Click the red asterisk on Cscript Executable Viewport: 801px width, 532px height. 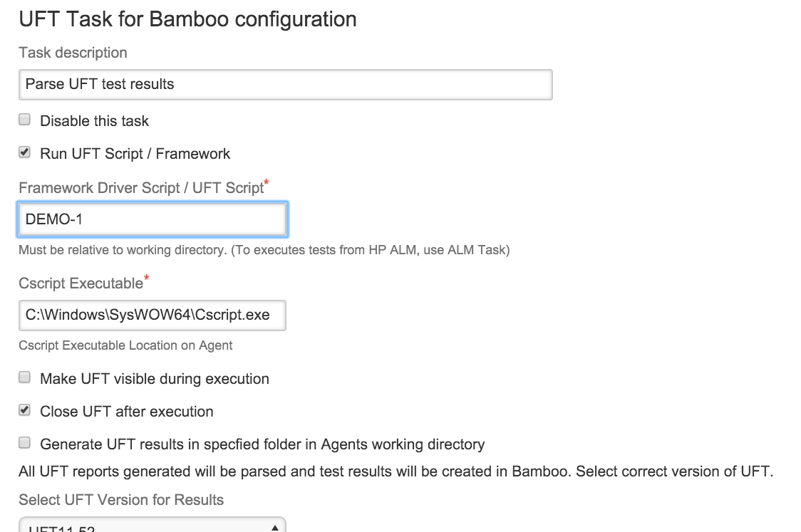point(148,277)
